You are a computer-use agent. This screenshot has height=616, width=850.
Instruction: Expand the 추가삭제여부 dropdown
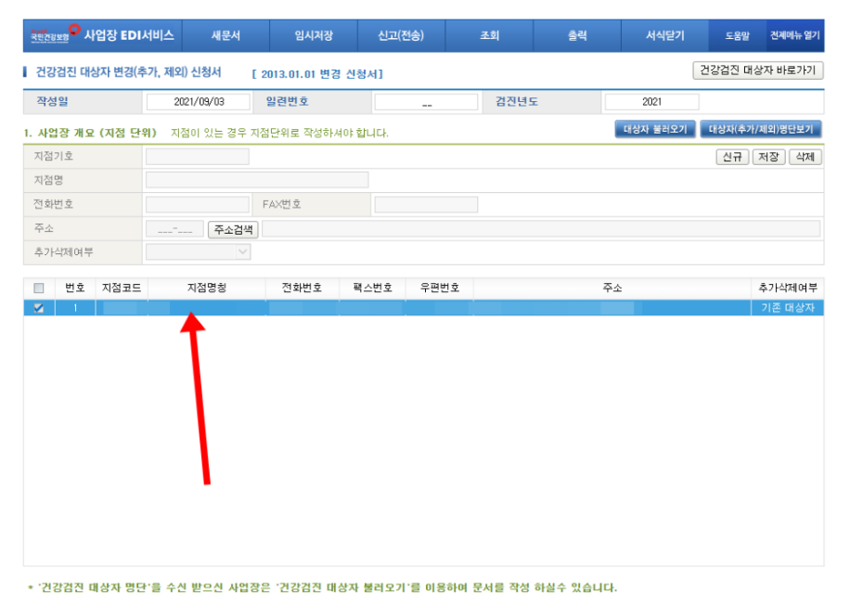198,252
